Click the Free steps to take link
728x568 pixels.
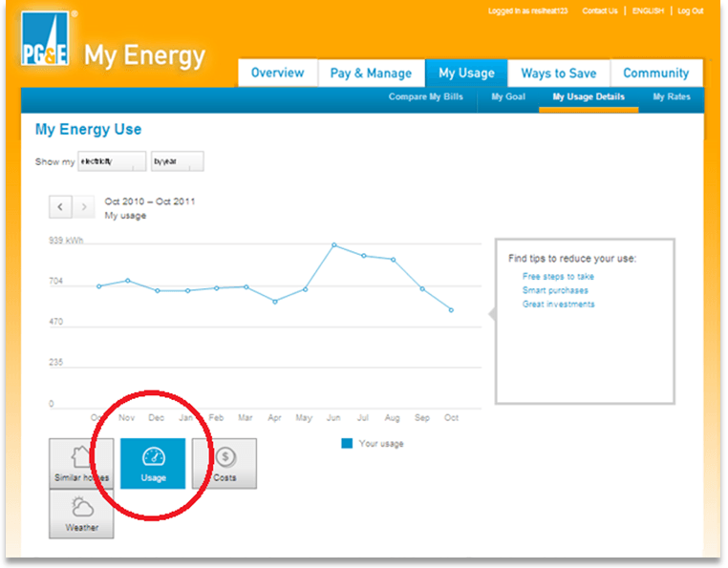[558, 277]
